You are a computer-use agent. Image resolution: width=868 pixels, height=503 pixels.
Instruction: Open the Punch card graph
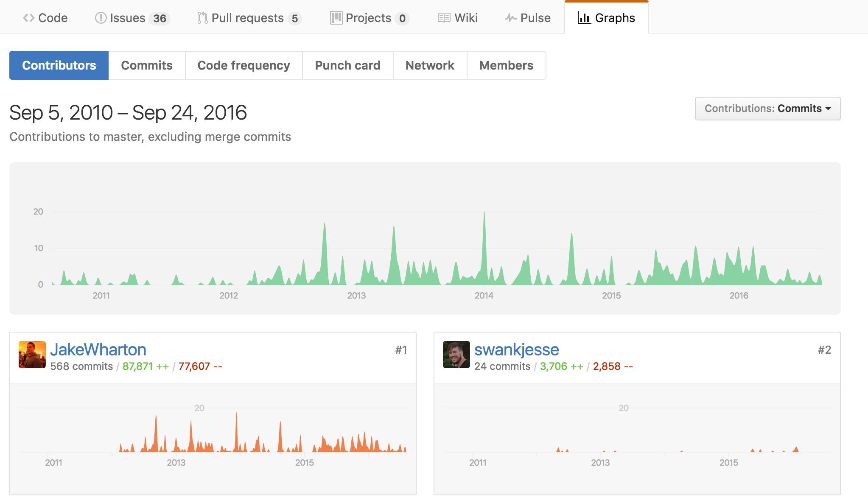[x=347, y=65]
